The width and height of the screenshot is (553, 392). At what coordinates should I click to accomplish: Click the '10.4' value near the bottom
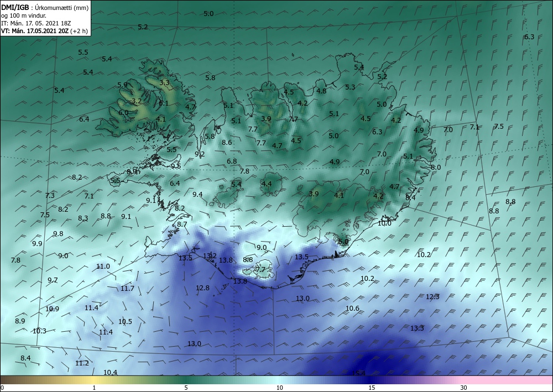(111, 372)
